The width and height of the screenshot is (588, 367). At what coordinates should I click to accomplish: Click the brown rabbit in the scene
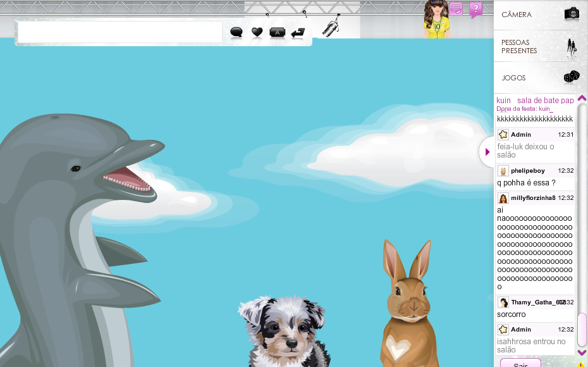pos(408,304)
